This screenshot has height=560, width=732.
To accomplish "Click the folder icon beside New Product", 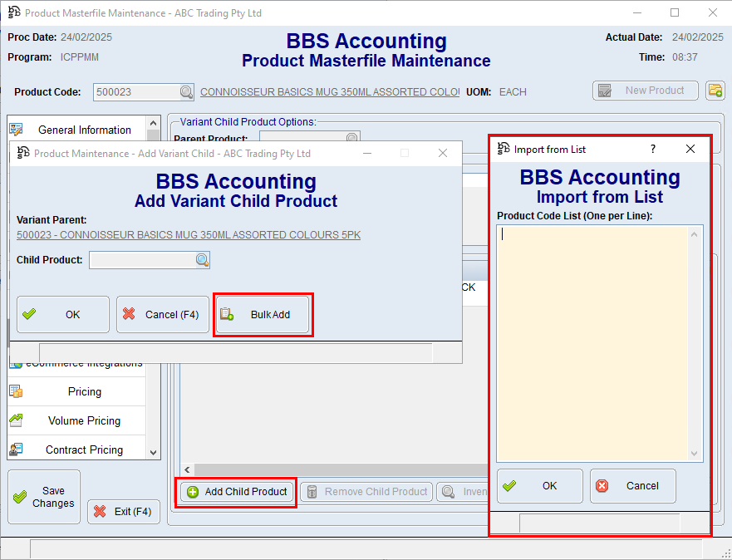I will click(715, 91).
